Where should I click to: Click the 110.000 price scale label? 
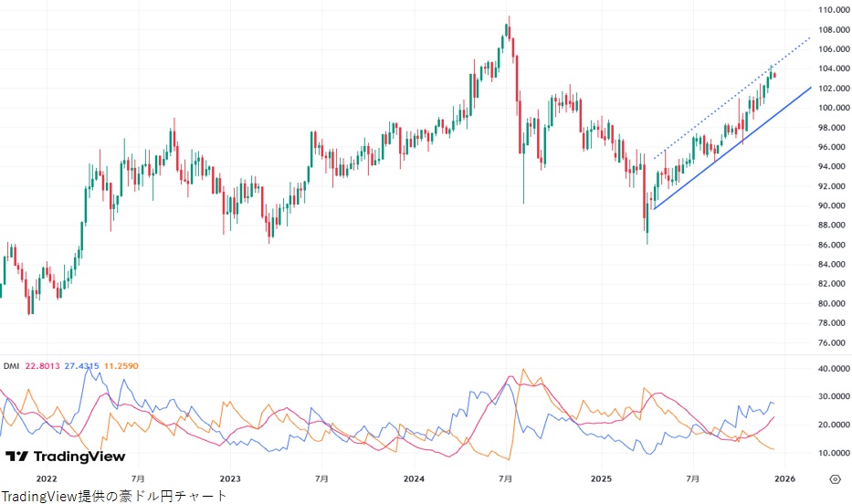click(x=835, y=10)
